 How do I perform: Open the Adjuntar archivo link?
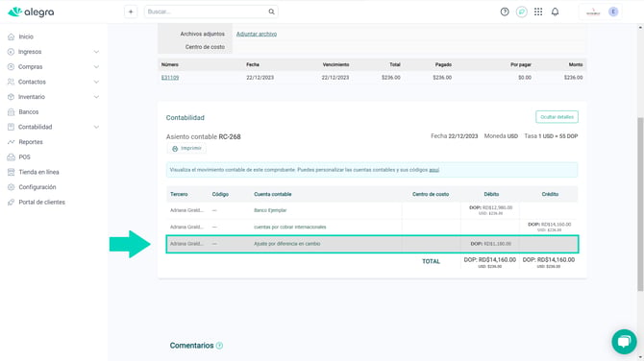[257, 34]
